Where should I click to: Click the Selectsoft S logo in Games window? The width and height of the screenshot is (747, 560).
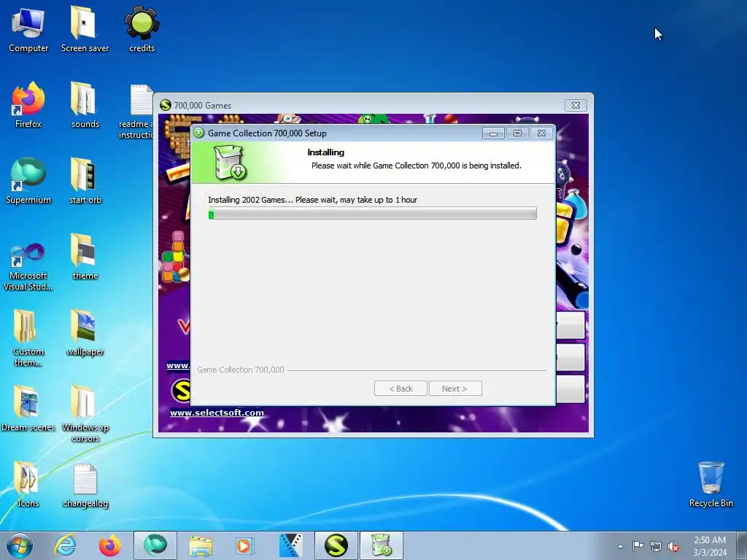pos(181,391)
